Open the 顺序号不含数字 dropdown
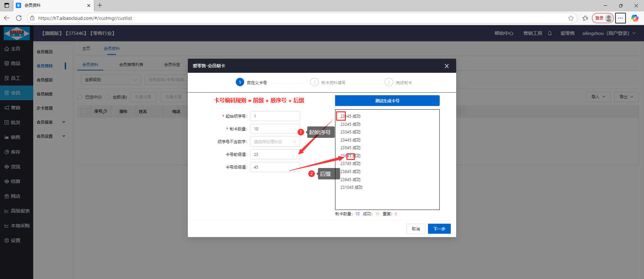This screenshot has height=279, width=644. 275,142
